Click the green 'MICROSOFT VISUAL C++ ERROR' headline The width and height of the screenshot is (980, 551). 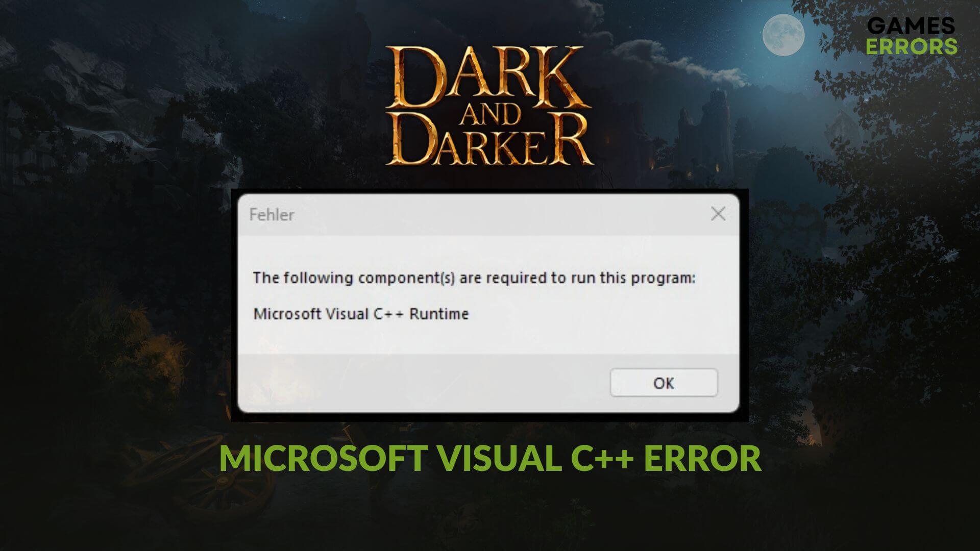490,458
